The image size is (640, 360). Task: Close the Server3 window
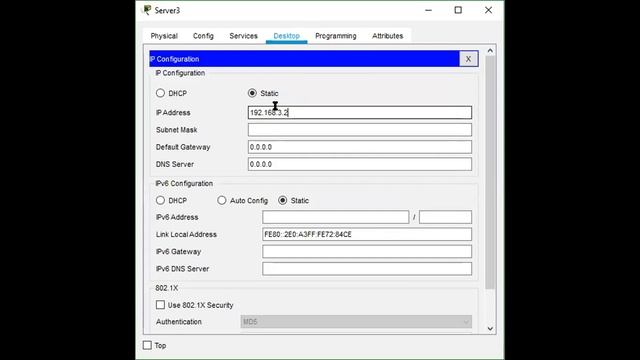(x=488, y=10)
